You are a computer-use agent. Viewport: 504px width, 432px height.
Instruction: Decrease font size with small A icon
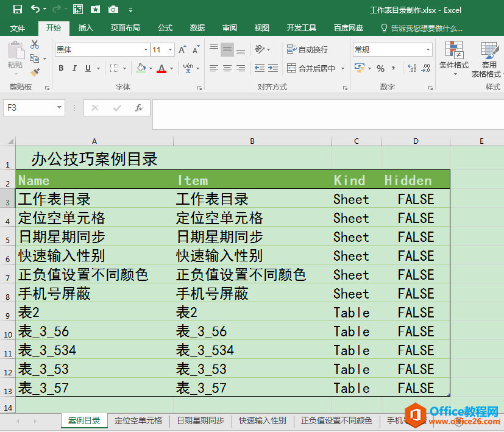196,50
